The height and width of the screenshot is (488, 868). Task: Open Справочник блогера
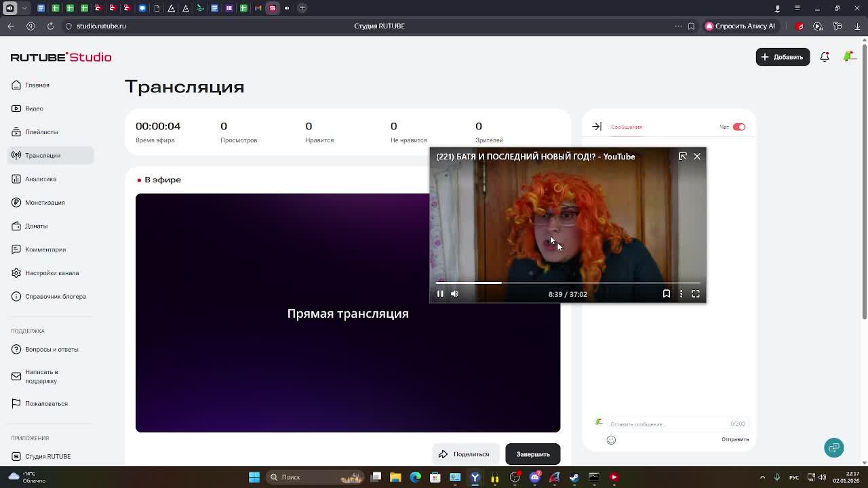click(55, 296)
